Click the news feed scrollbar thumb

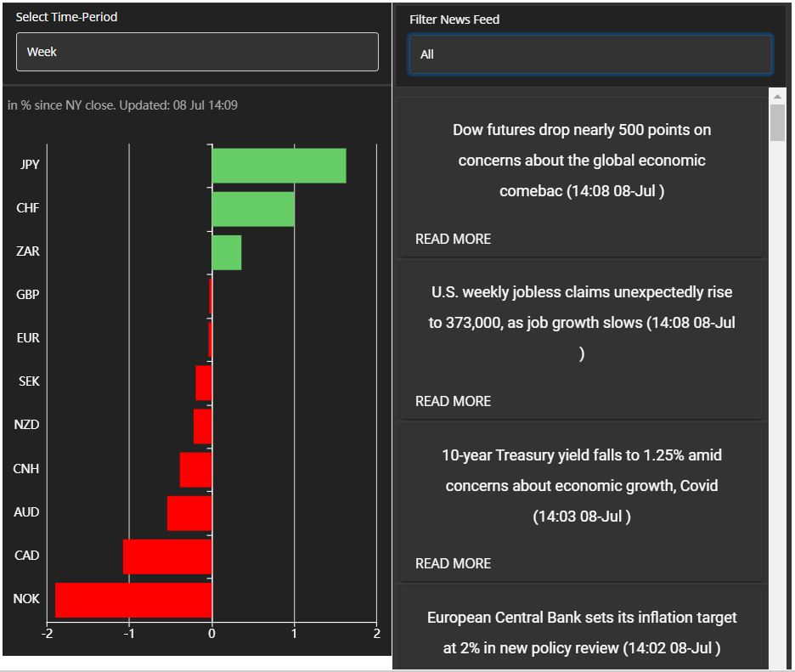(x=777, y=122)
